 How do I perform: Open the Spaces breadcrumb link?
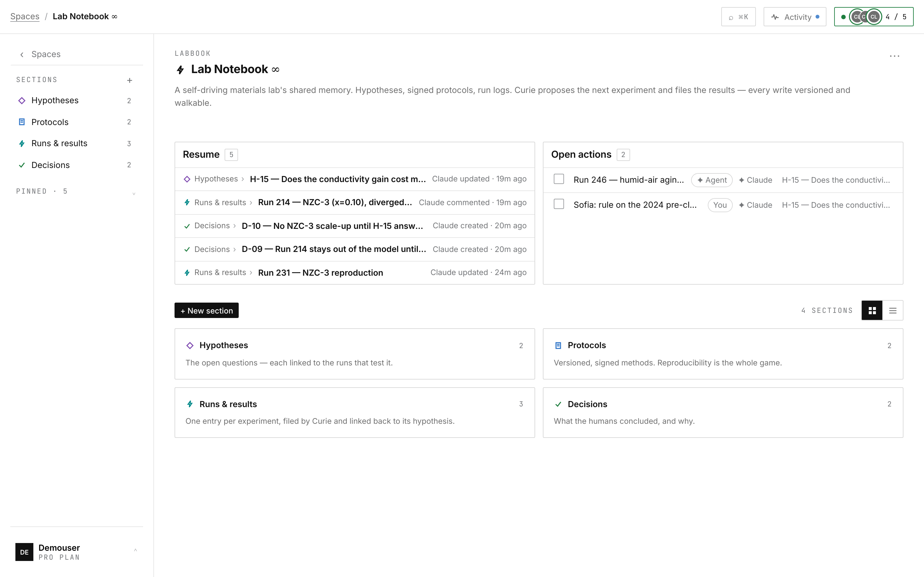click(x=25, y=16)
